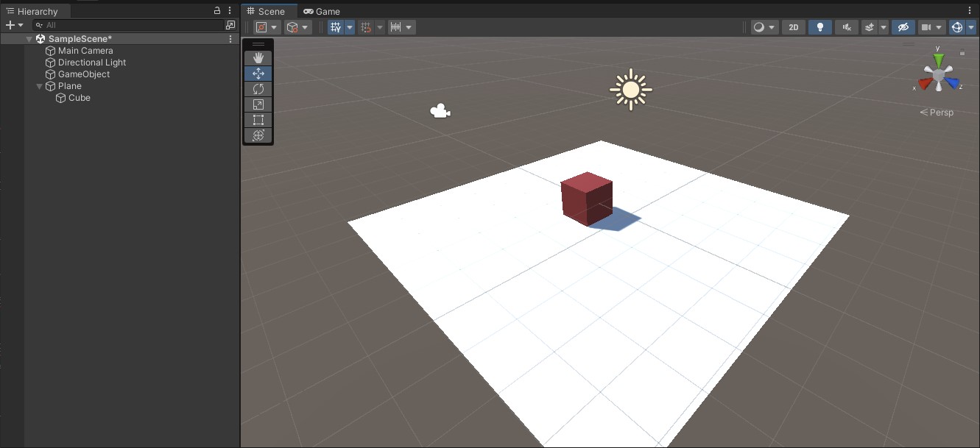Open the tool handle rotation dropdown
The width and height of the screenshot is (980, 448).
click(x=297, y=27)
